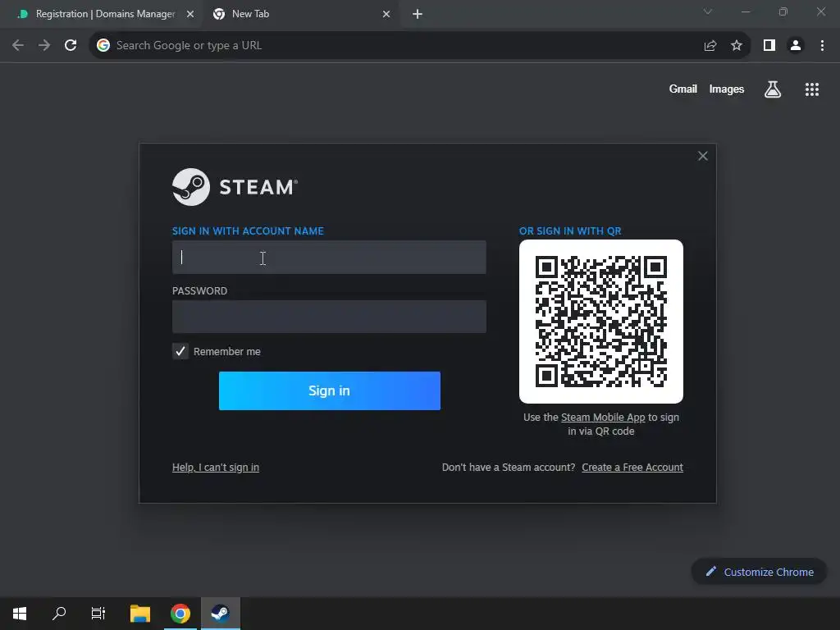Open the Gmail link
Viewport: 840px width, 630px height.
coord(683,89)
